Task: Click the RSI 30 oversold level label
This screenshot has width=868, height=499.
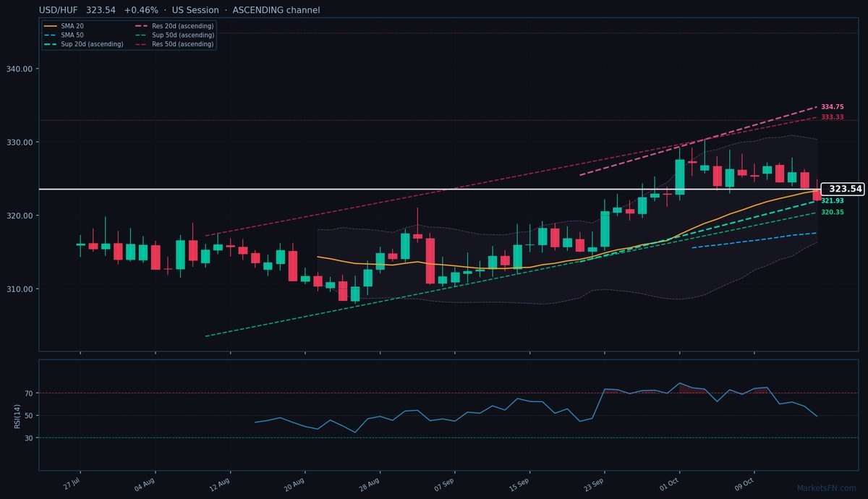Action: coord(29,438)
